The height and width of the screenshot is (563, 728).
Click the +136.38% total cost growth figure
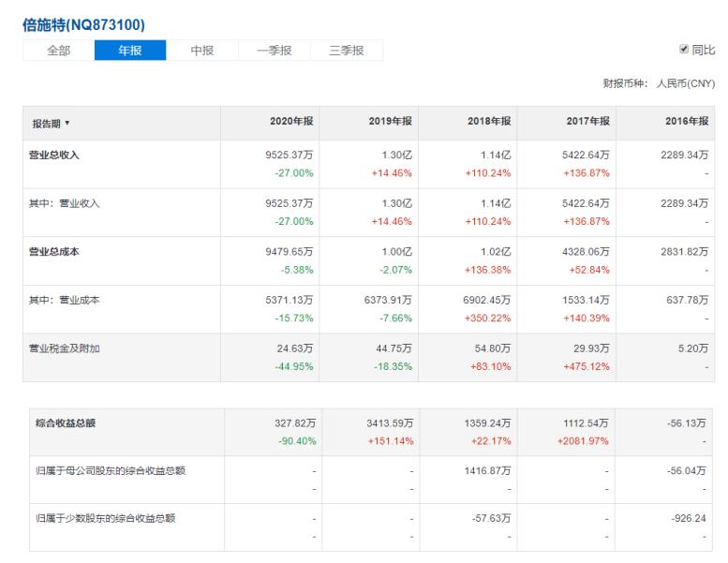(487, 270)
